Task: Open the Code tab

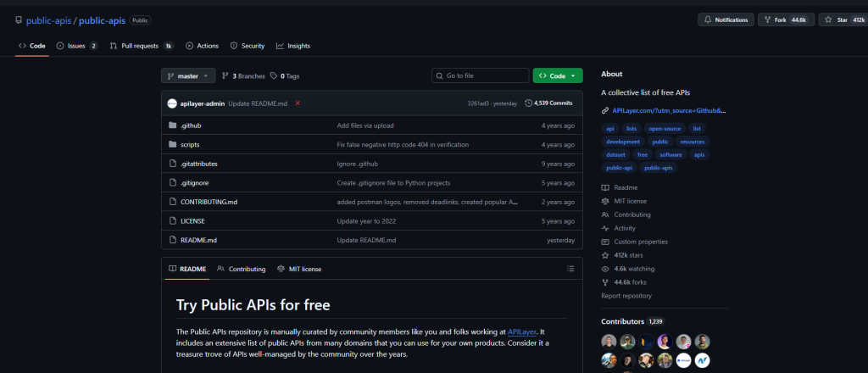Action: pos(32,46)
